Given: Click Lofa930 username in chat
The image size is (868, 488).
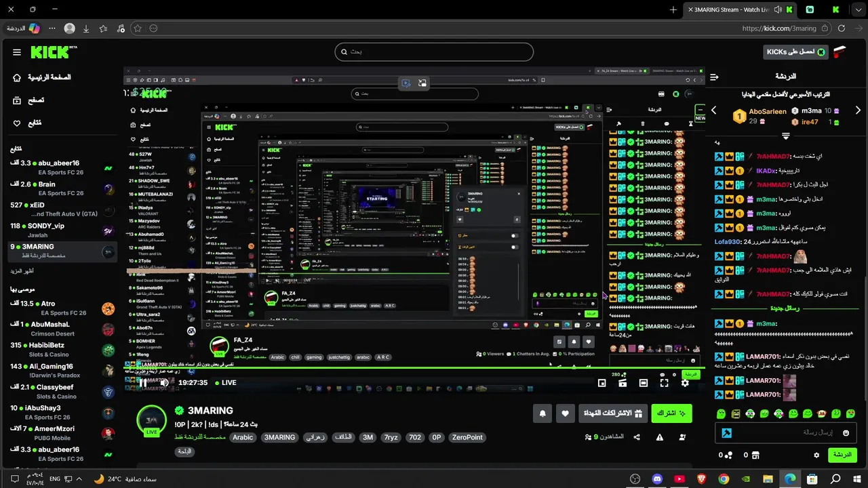Looking at the screenshot, I should (x=728, y=241).
